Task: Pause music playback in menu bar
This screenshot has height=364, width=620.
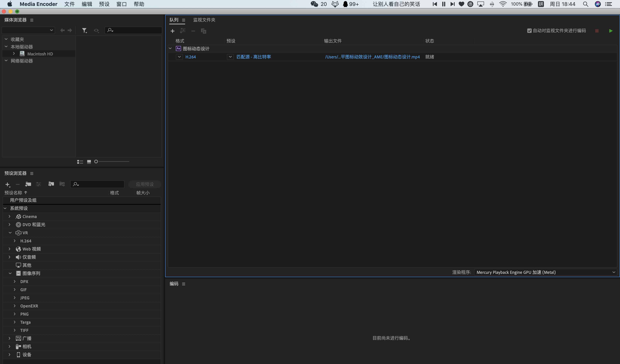Action: tap(444, 4)
